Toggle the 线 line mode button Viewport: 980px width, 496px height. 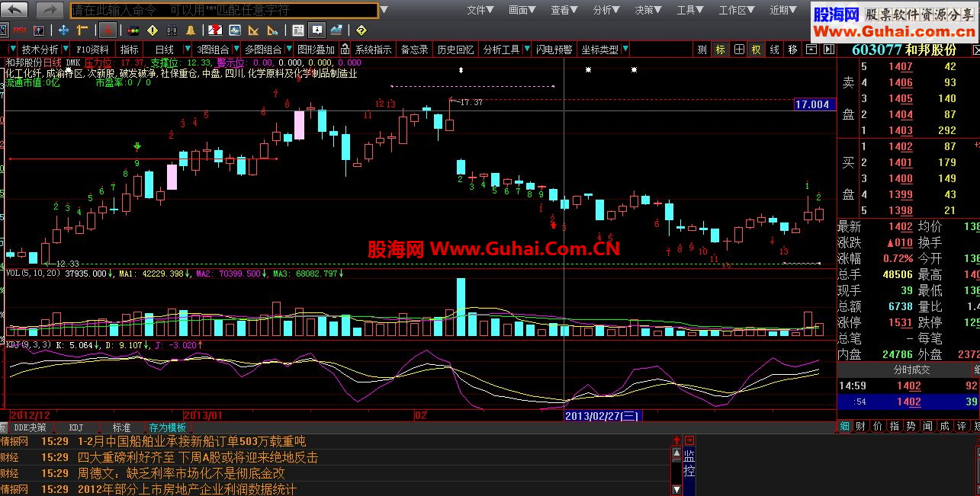coord(774,50)
